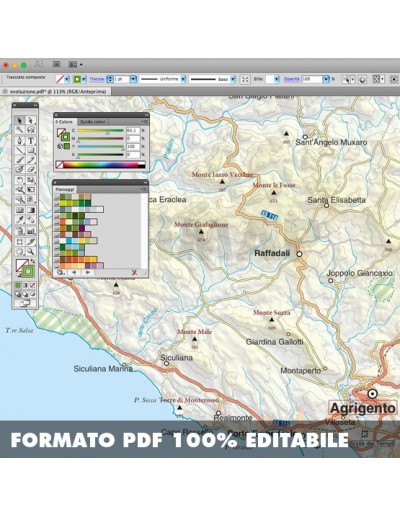Select the evoluzione.pdf document tab
The height and width of the screenshot is (517, 400).
click(x=56, y=91)
